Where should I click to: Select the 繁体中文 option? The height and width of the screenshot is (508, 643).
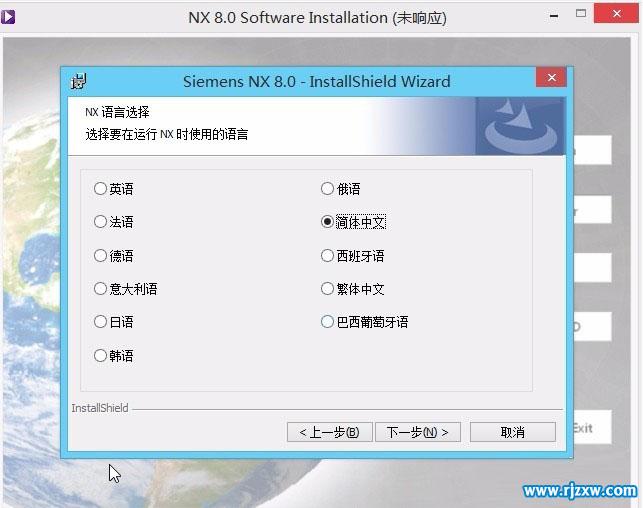pos(352,289)
